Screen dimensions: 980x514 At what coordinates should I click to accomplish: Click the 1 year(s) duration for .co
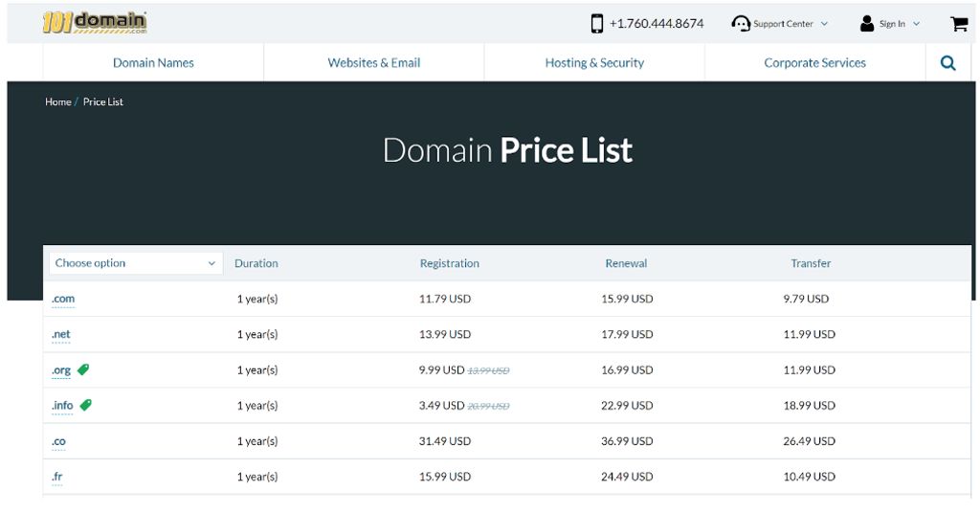(x=257, y=441)
